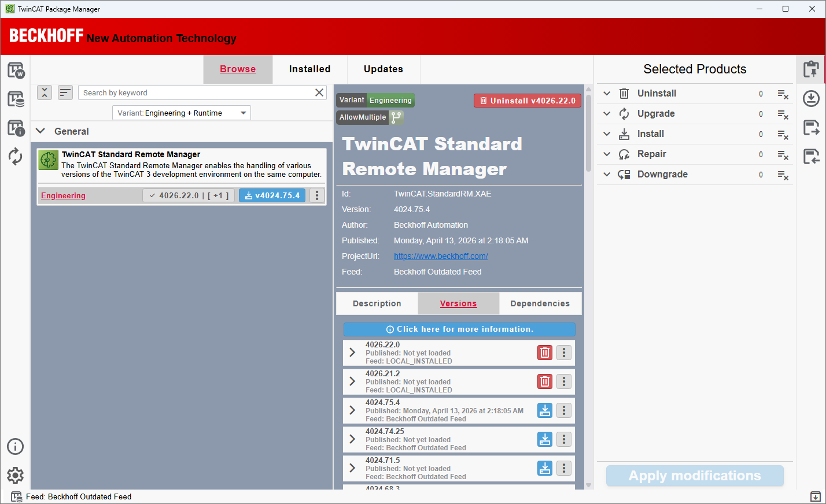The image size is (826, 504).
Task: Open the beckhoff.com ProjectUrl link
Action: tap(441, 256)
